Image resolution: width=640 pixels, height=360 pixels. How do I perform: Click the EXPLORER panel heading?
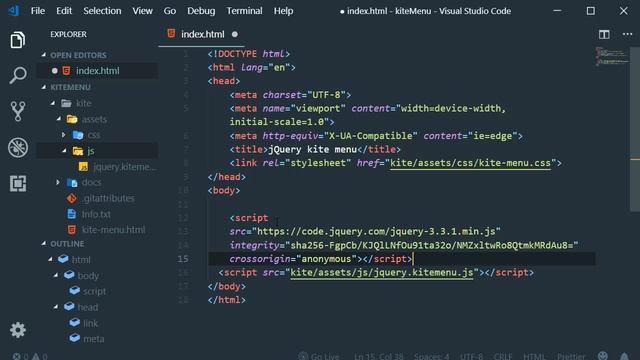coord(68,34)
